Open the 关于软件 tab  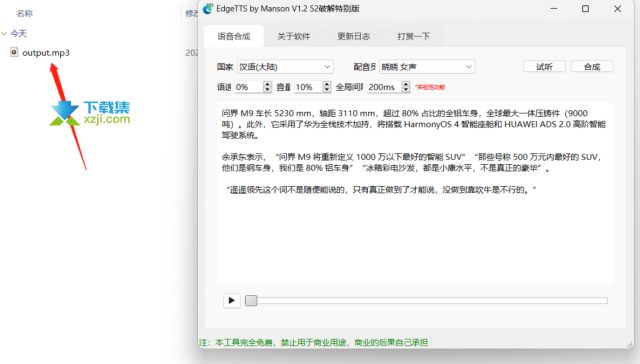pos(293,36)
